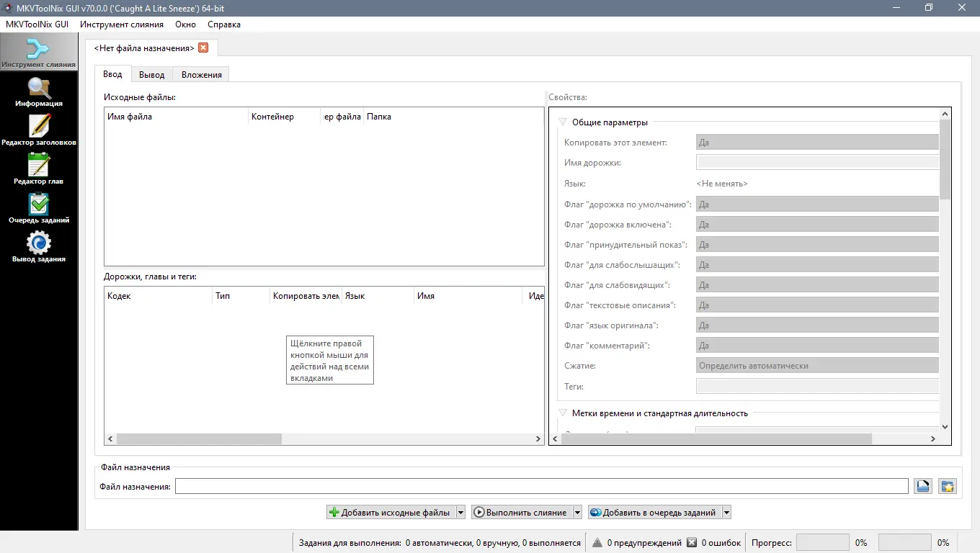Click the Имя дорожки input field
This screenshot has height=553, width=980.
coord(817,163)
